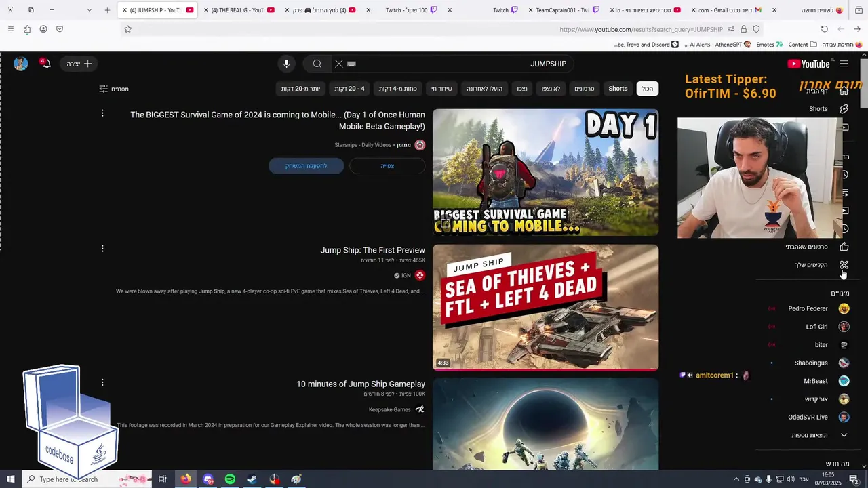
Task: Click the YouTube logo
Action: tap(808, 64)
